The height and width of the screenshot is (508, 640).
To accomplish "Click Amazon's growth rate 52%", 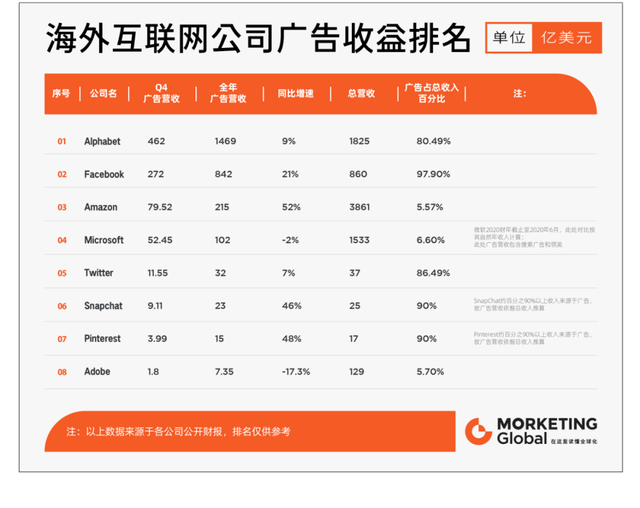I will tap(291, 207).
